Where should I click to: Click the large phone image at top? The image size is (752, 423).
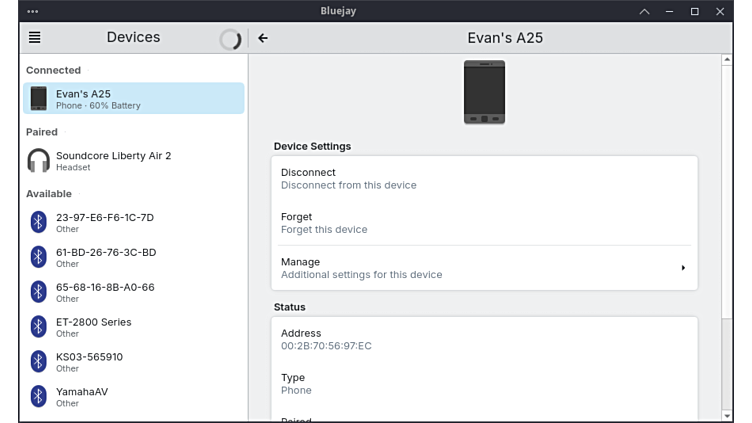pyautogui.click(x=484, y=92)
